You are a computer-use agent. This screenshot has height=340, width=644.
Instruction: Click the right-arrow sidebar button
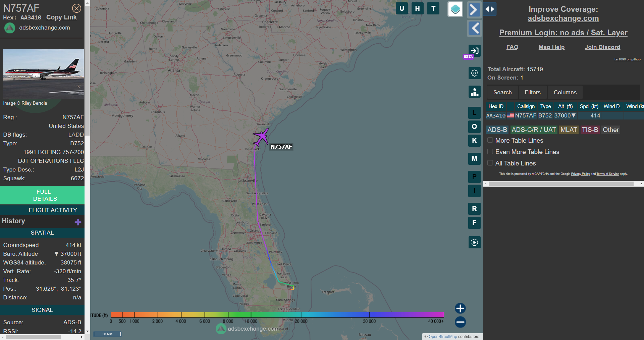(x=474, y=9)
